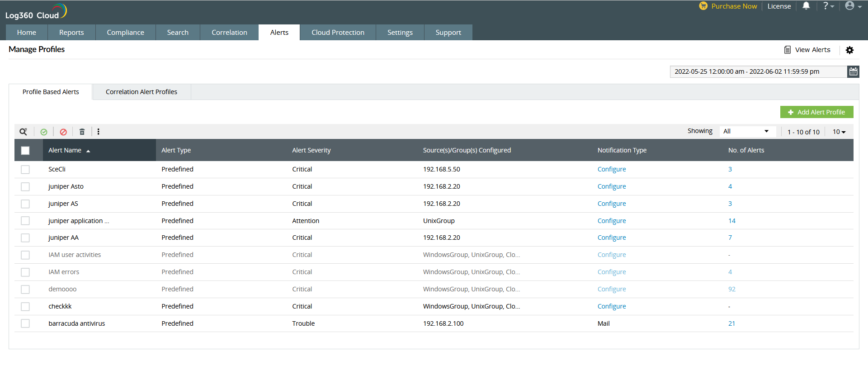
Task: Open the calendar date picker icon
Action: pos(853,71)
